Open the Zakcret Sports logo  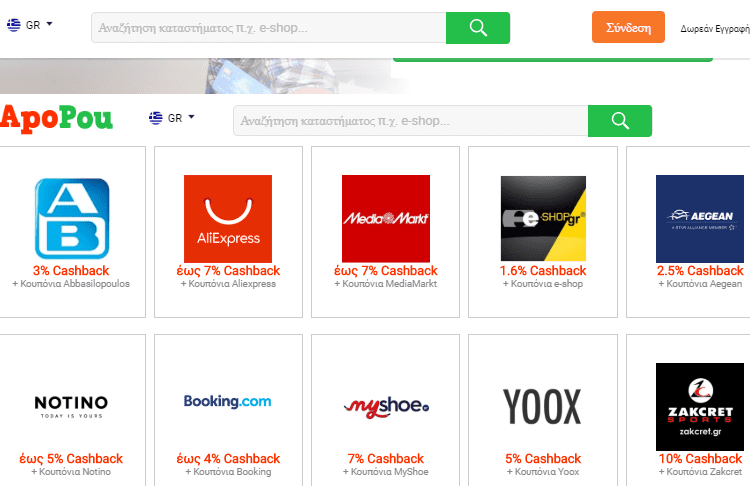pos(700,407)
